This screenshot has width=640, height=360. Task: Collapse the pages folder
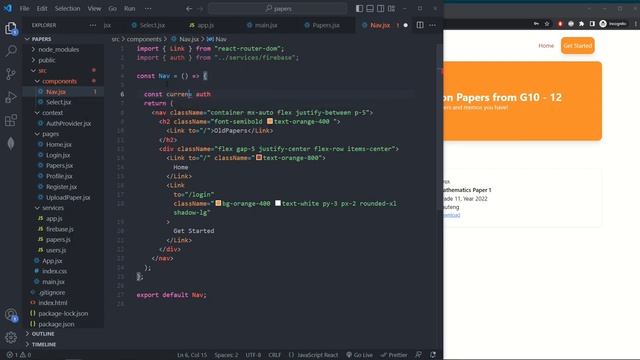click(50, 134)
